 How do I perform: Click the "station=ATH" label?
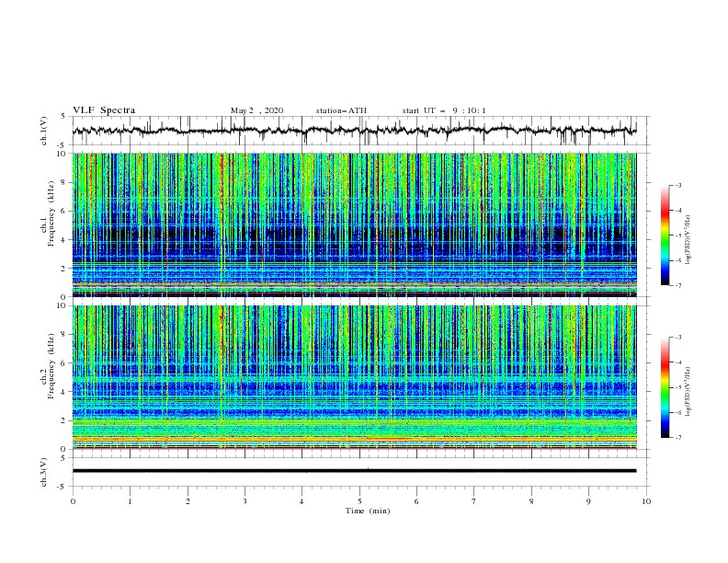coord(341,110)
